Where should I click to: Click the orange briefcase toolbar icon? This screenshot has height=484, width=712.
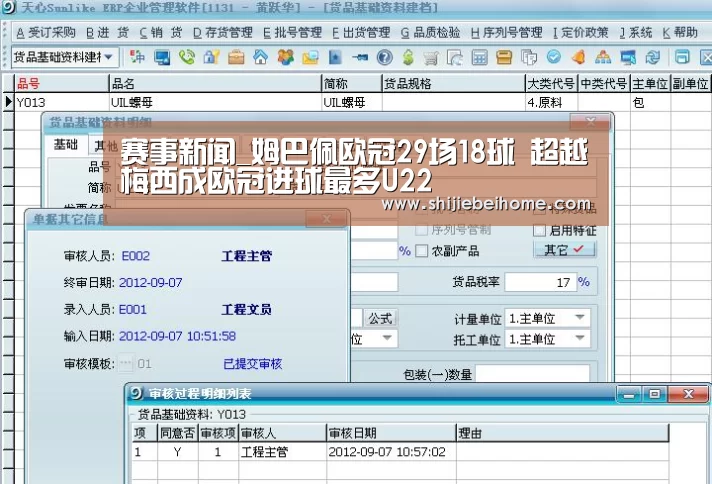(236, 57)
